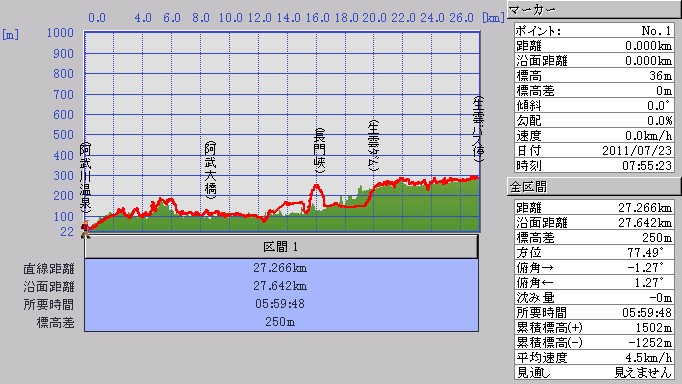Click the 日付 2011/07/23 row
682x384 pixels.
pyautogui.click(x=594, y=150)
